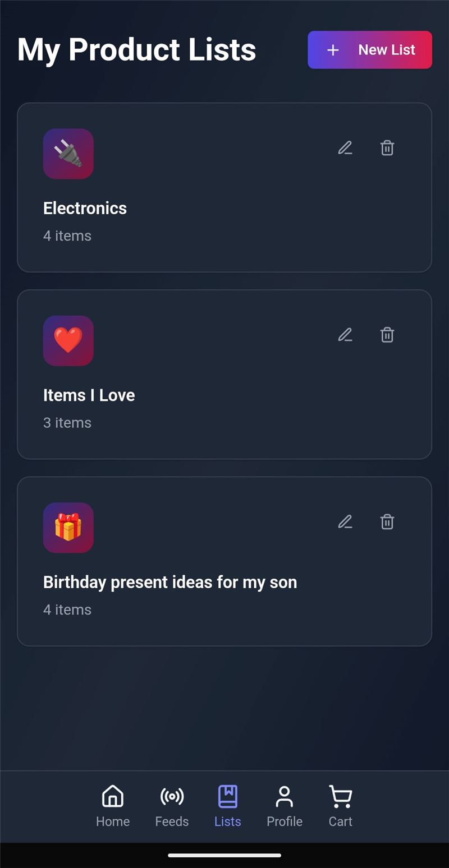
Task: Tap the 3 items count label
Action: tap(67, 423)
